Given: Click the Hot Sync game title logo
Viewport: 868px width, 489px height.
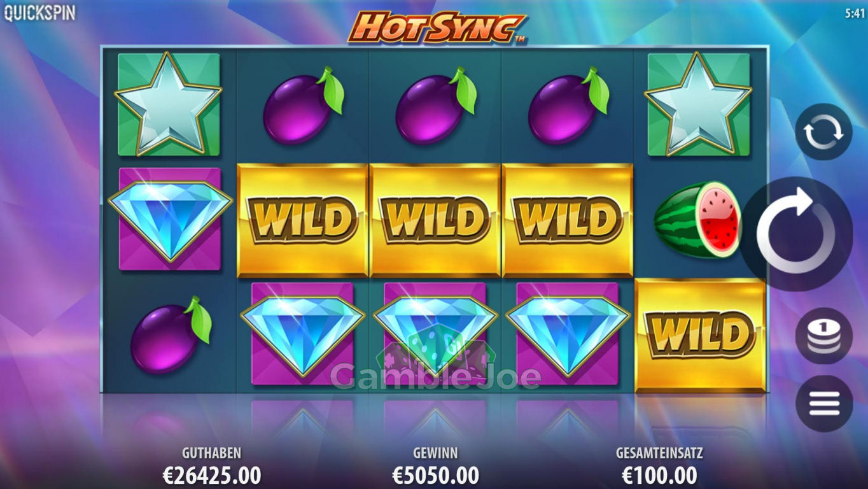Looking at the screenshot, I should (437, 28).
